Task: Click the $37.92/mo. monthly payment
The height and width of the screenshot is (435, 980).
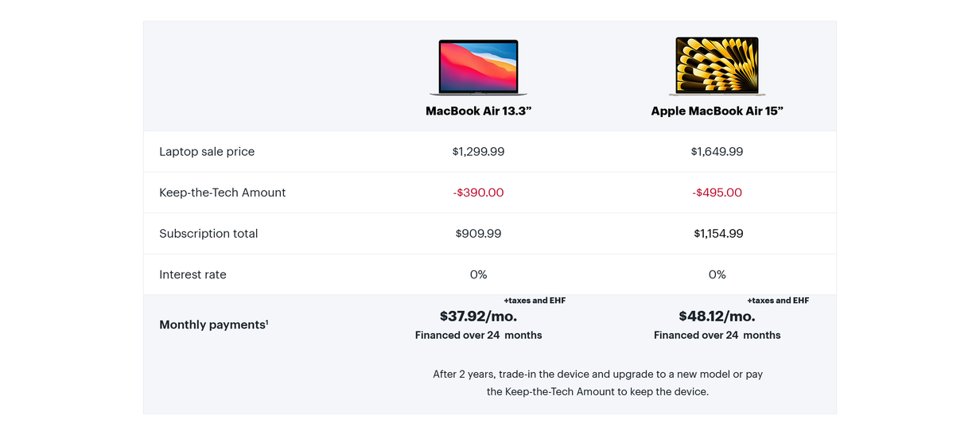Action: [478, 317]
